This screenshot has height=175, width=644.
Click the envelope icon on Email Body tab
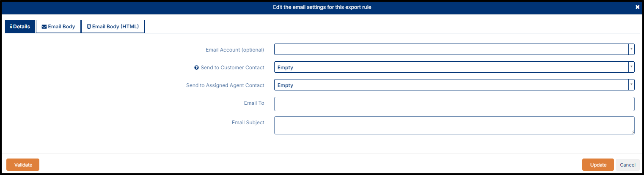click(44, 27)
